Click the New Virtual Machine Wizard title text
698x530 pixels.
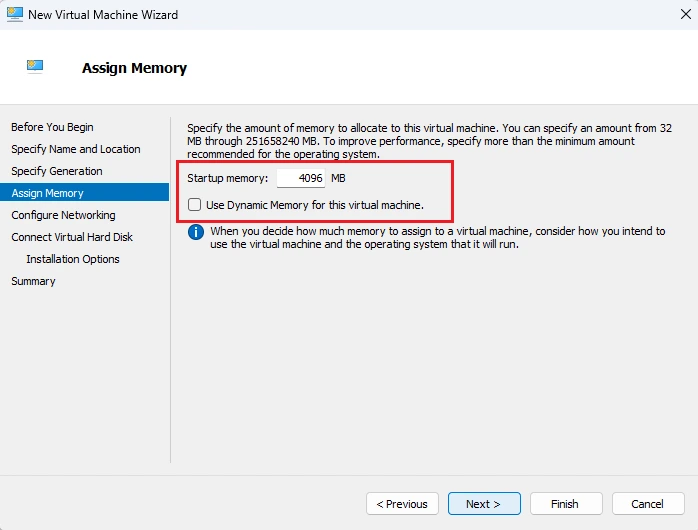103,15
